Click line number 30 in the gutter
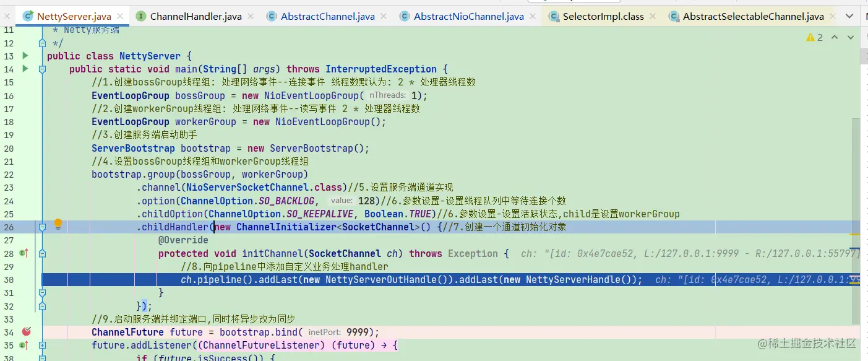 pos(8,279)
